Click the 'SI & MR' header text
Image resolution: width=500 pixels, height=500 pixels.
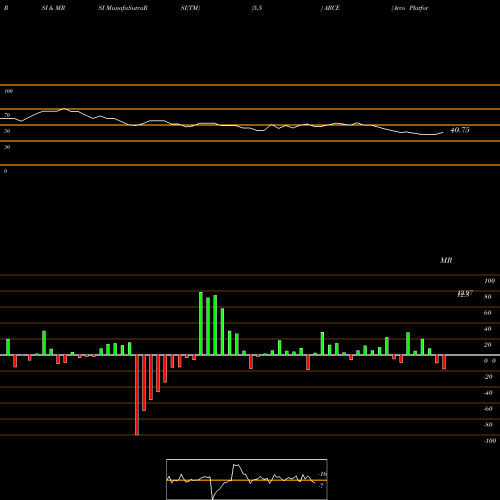tap(53, 8)
